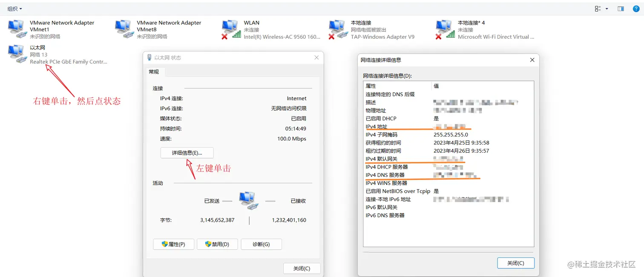
Task: Select the IPv4 子网掩码 row
Action: [448, 134]
